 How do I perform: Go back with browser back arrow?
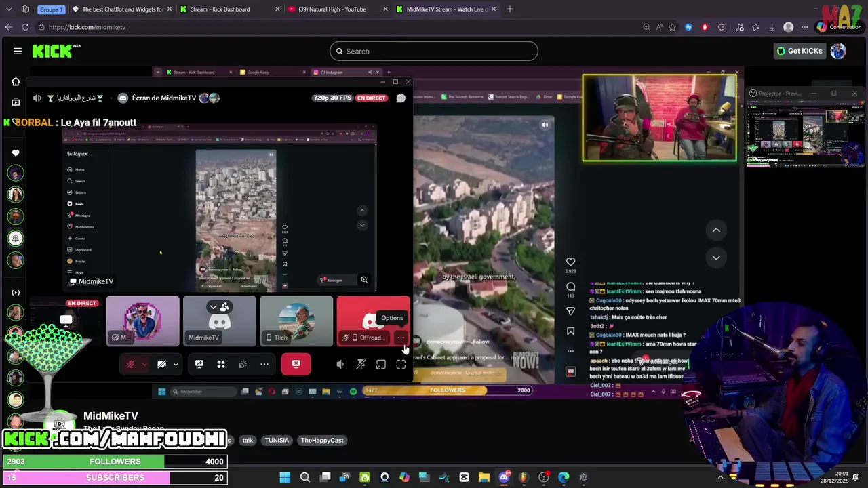coord(8,27)
